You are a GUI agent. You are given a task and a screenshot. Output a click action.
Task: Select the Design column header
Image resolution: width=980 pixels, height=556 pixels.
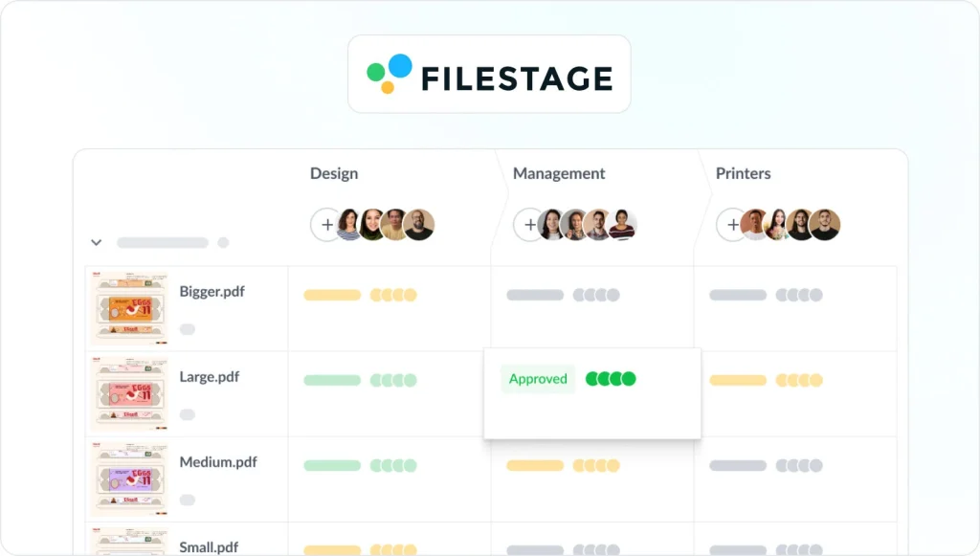333,173
